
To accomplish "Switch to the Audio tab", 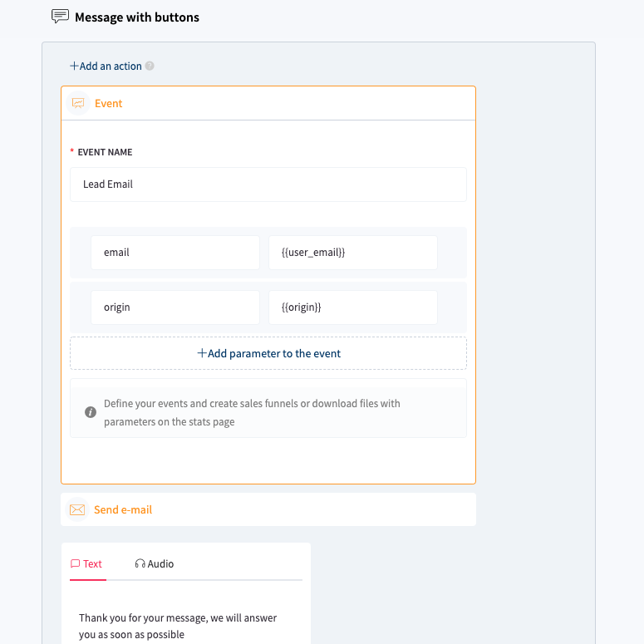I will 155,563.
